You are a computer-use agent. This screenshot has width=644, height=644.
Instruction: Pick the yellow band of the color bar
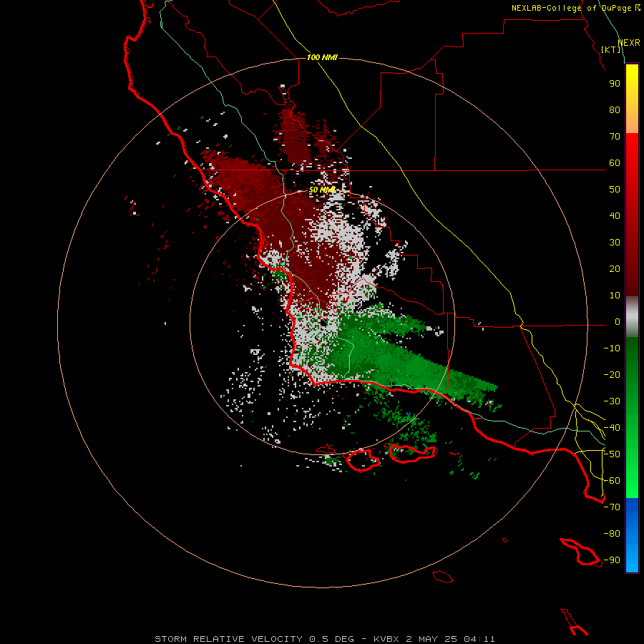pyautogui.click(x=632, y=99)
